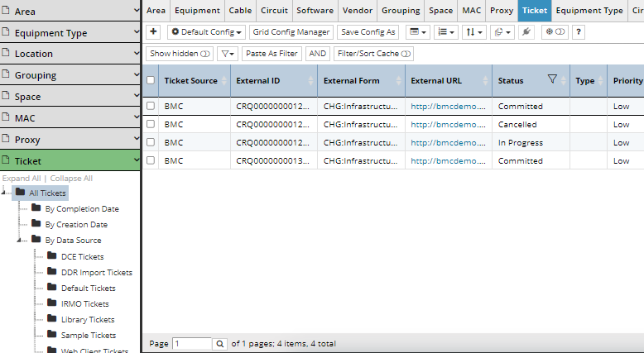
Task: Click the page icon beside Area panel
Action: point(5,10)
